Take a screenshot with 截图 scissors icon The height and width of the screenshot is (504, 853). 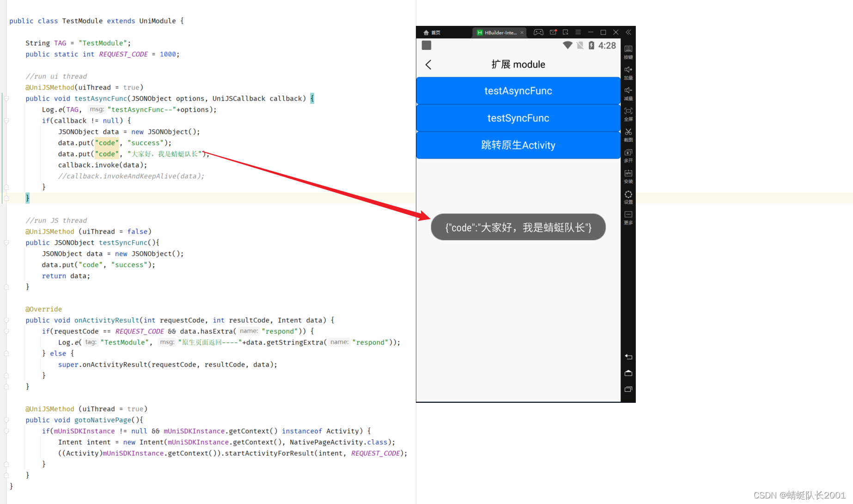[628, 135]
